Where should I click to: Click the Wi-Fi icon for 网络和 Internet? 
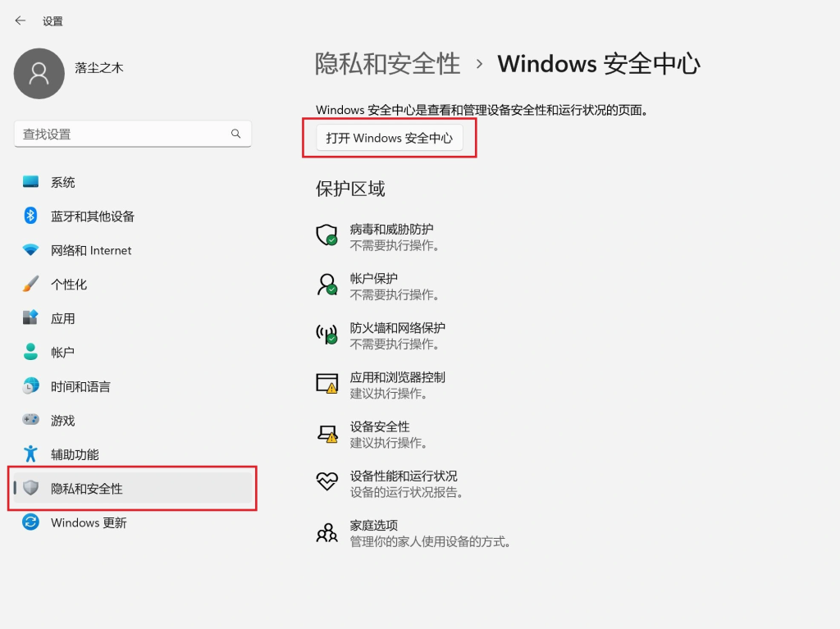[x=30, y=249]
